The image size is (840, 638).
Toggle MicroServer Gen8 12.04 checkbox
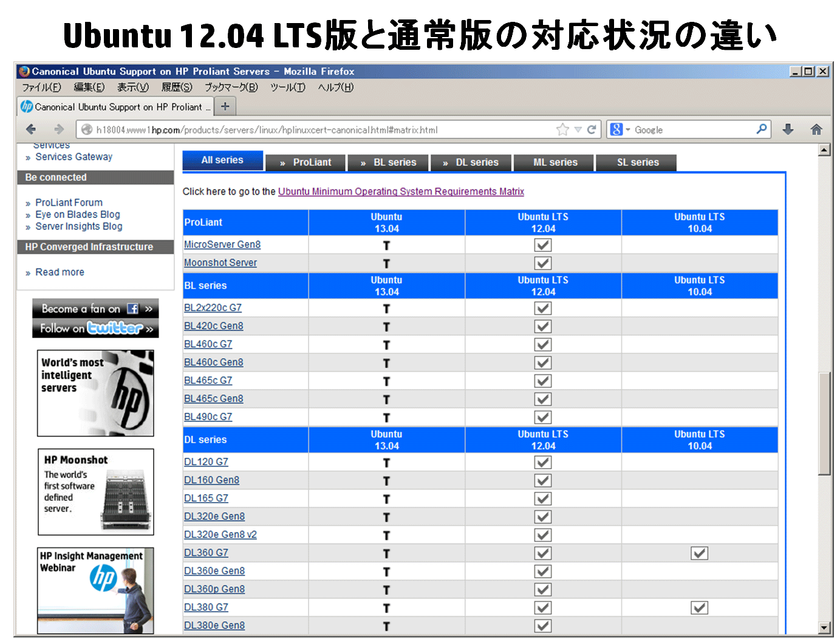(543, 245)
